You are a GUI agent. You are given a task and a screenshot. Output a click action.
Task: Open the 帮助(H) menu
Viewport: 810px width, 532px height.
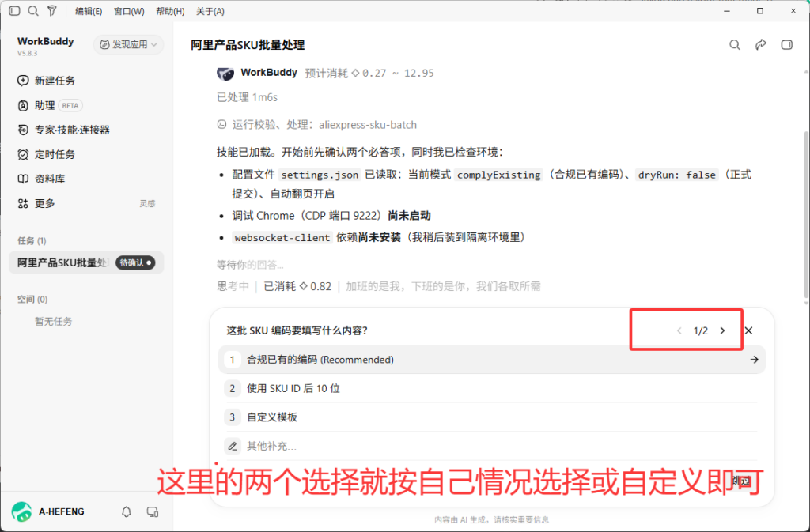(170, 11)
